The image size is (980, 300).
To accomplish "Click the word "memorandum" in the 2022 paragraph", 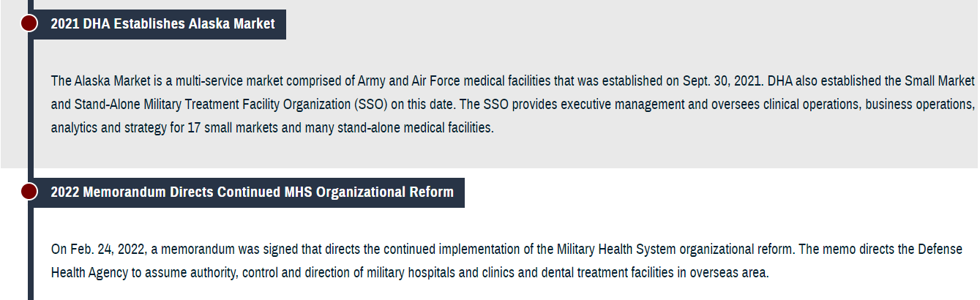I will pos(192,249).
